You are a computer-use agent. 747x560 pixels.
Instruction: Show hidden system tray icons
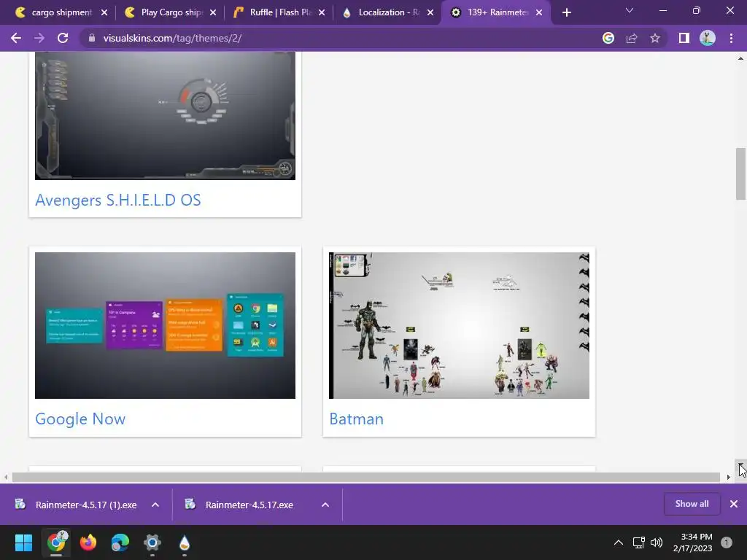tap(619, 542)
